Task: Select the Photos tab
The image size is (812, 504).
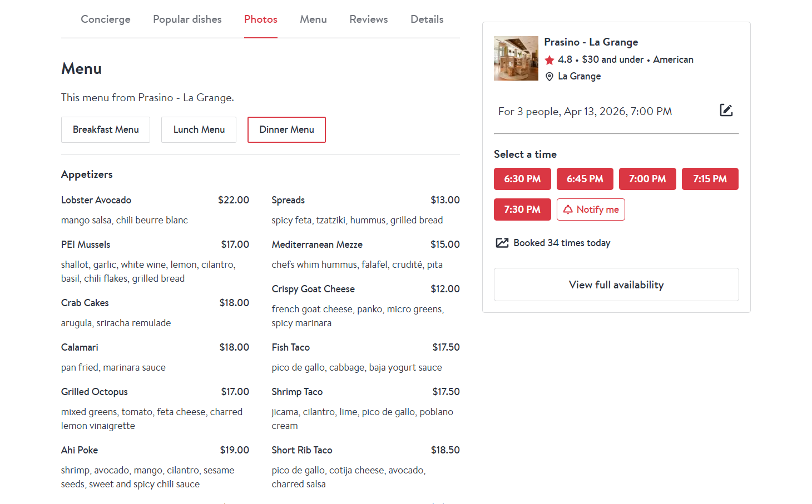Action: 260,19
